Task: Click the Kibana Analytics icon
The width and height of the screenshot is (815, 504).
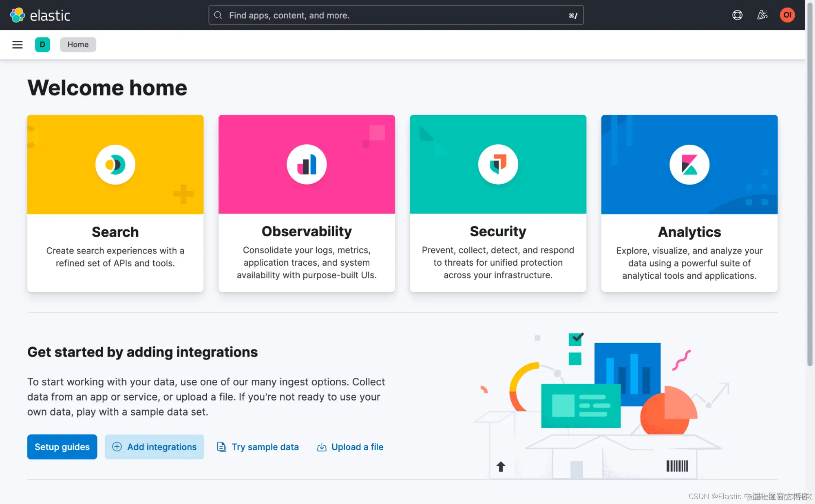Action: [689, 165]
